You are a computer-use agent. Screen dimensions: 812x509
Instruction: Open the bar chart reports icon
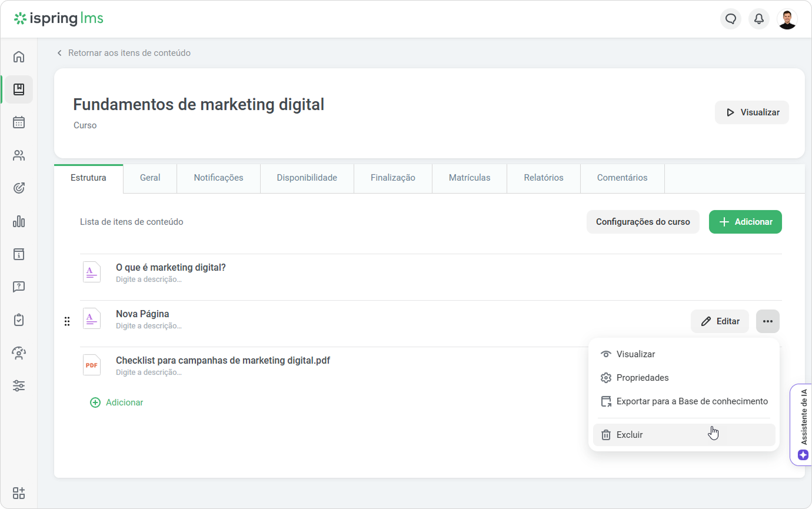point(19,221)
